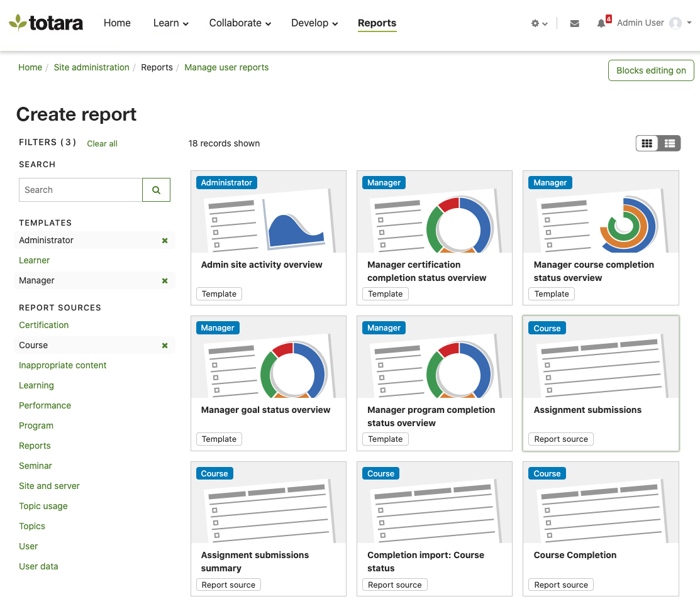Image resolution: width=700 pixels, height=604 pixels.
Task: Go to the Reports tab
Action: click(377, 23)
